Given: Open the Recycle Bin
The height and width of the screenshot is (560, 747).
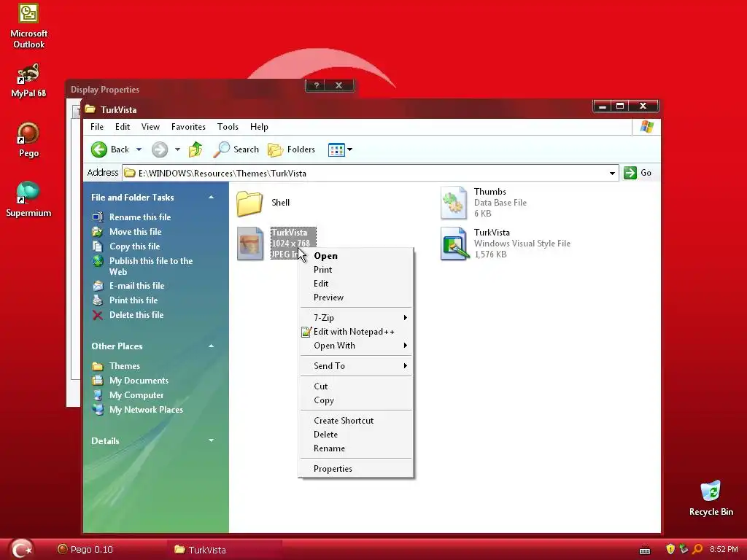Looking at the screenshot, I should pyautogui.click(x=711, y=498).
